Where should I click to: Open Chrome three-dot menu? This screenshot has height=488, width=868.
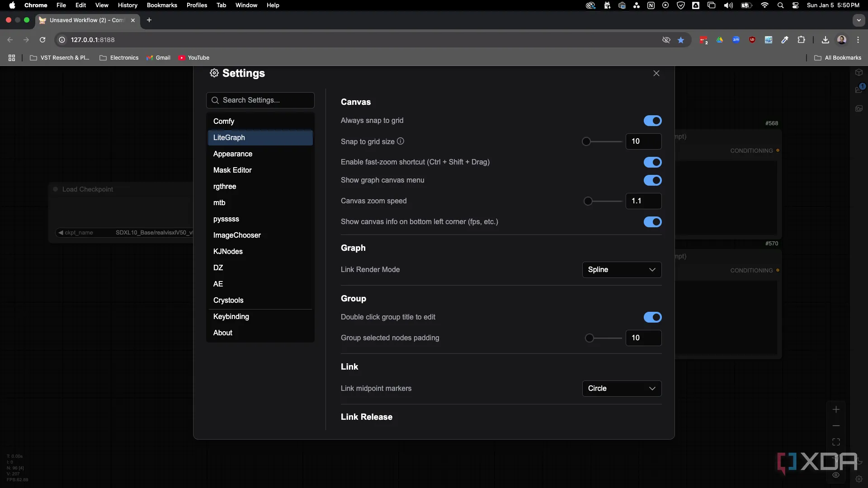click(x=858, y=40)
